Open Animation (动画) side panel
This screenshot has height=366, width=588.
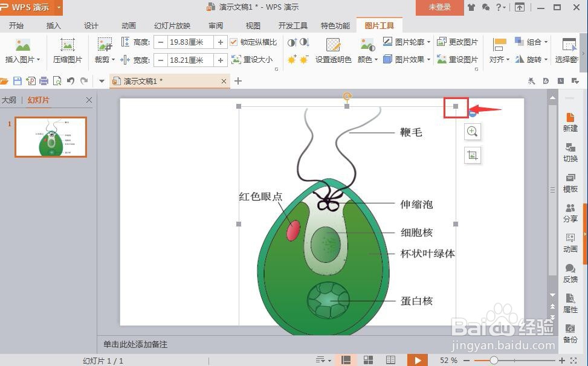[570, 243]
